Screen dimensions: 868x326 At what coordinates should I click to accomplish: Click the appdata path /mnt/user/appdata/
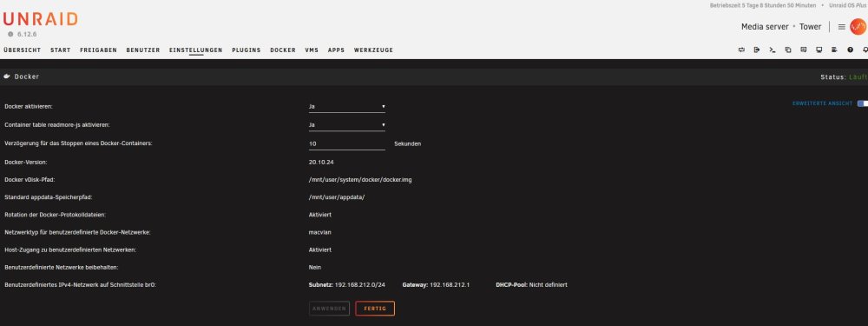coord(337,196)
